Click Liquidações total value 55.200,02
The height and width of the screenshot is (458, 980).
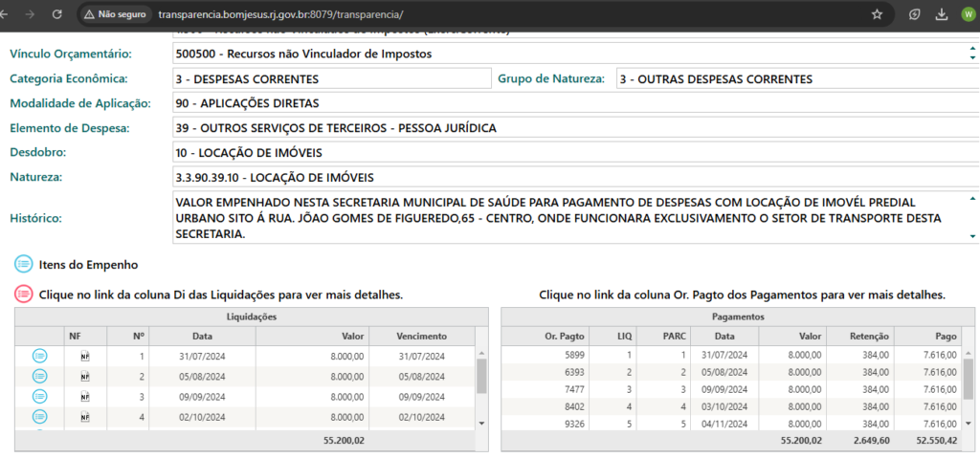pyautogui.click(x=344, y=440)
